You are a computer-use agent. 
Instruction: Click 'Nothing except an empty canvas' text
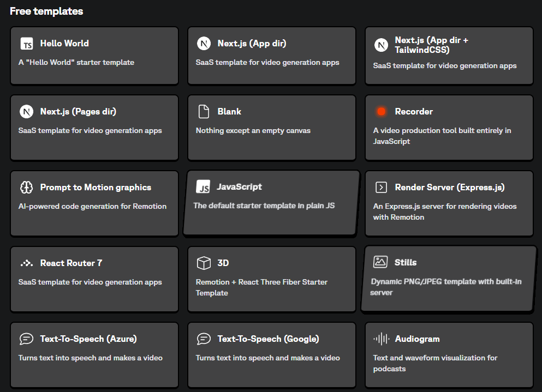pos(253,130)
